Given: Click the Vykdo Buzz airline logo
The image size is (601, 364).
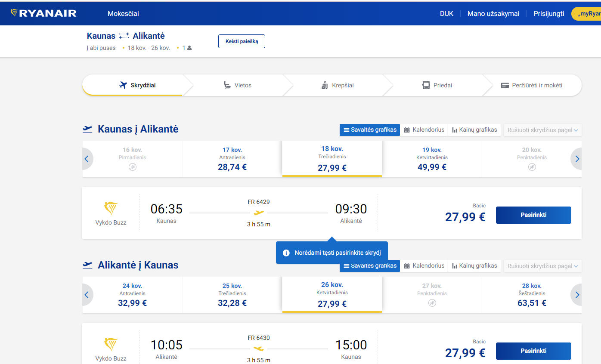Looking at the screenshot, I should (111, 208).
